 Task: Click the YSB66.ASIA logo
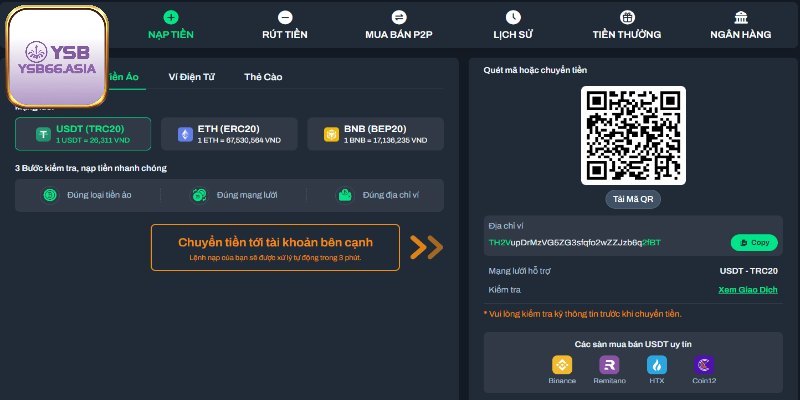57,56
